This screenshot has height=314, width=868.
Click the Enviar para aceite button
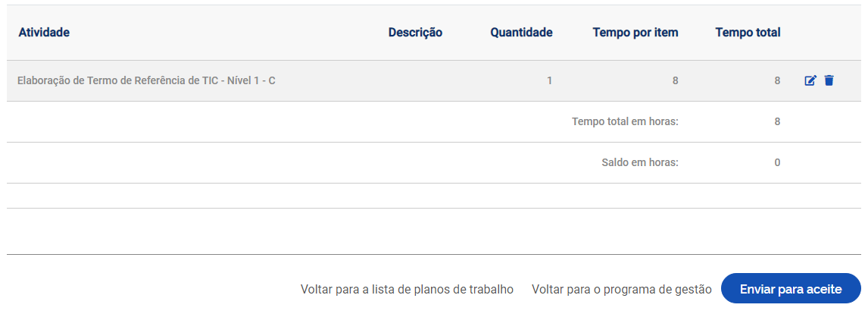791,289
